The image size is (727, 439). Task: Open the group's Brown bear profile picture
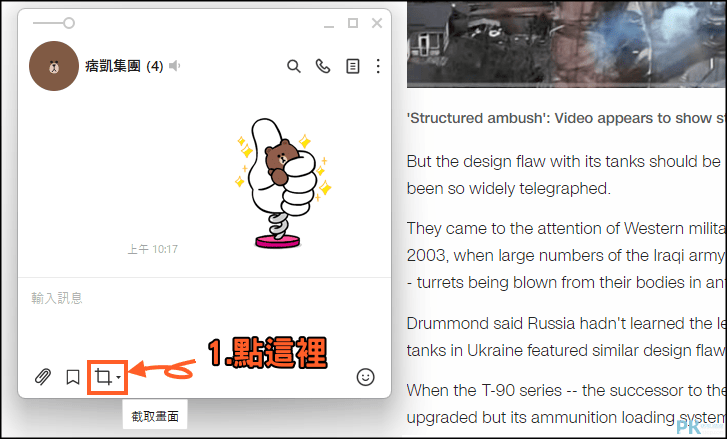pyautogui.click(x=54, y=66)
